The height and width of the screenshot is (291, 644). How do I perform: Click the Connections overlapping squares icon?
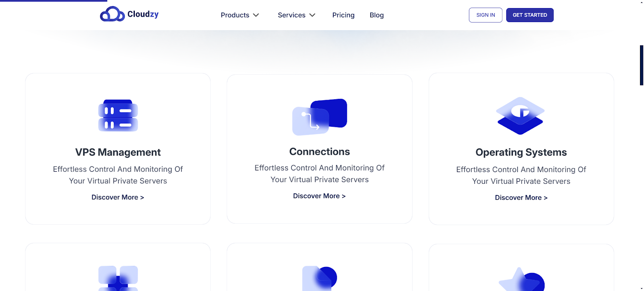point(320,117)
